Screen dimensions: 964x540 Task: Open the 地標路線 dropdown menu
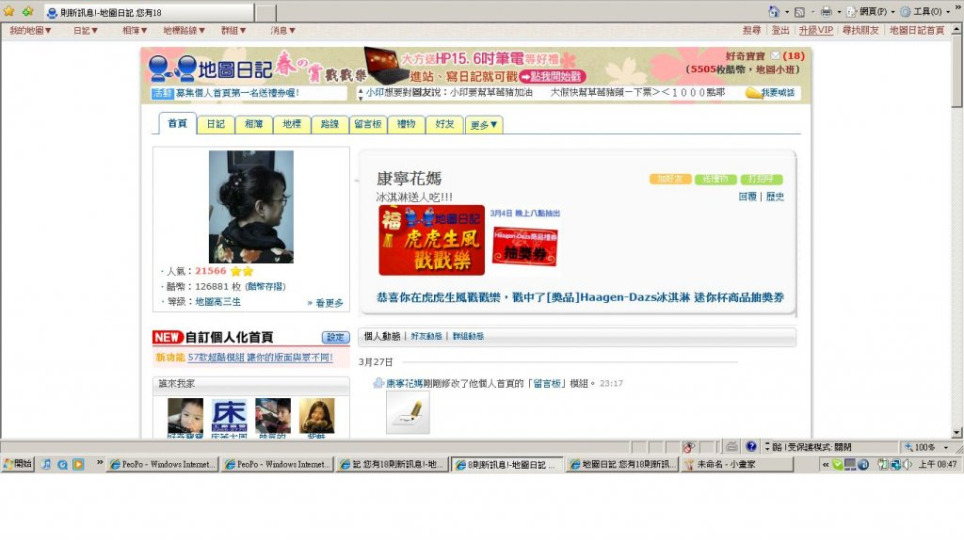click(x=184, y=31)
